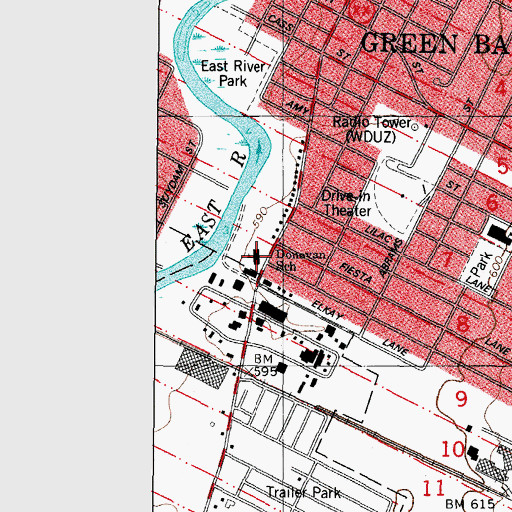This screenshot has height=512, width=512.
Task: Click the red section number 6
Action: [x=492, y=202]
